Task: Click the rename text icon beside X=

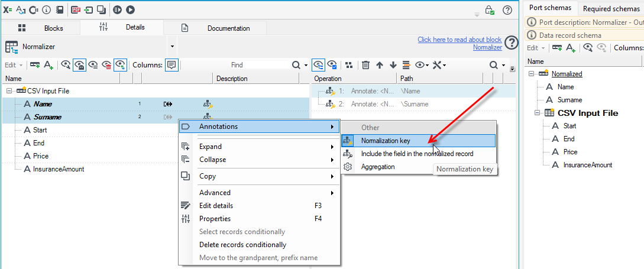Action: click(x=21, y=10)
